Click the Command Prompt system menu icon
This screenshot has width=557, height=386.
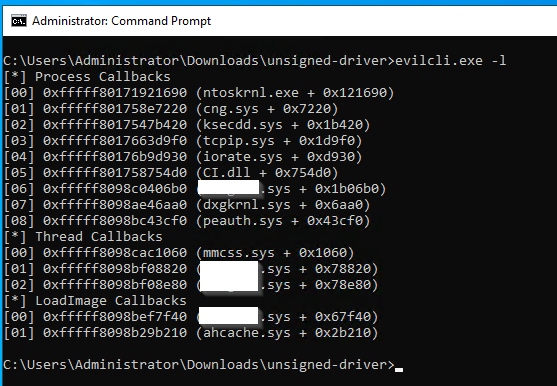19,21
